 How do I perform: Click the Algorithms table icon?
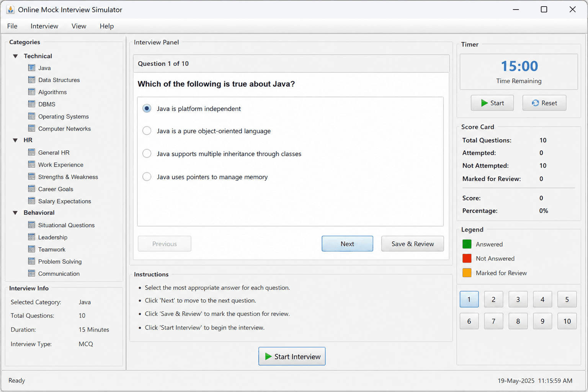[x=32, y=92]
